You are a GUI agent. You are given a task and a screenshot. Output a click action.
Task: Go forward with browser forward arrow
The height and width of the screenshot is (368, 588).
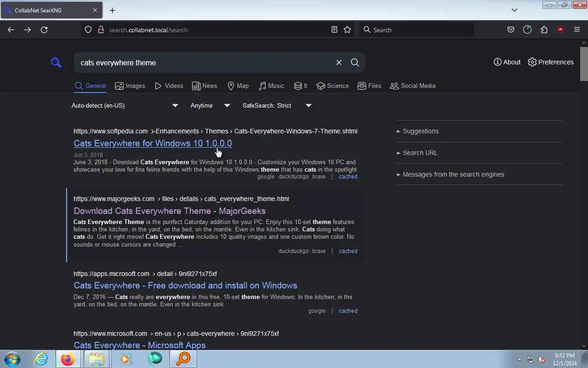click(x=28, y=29)
